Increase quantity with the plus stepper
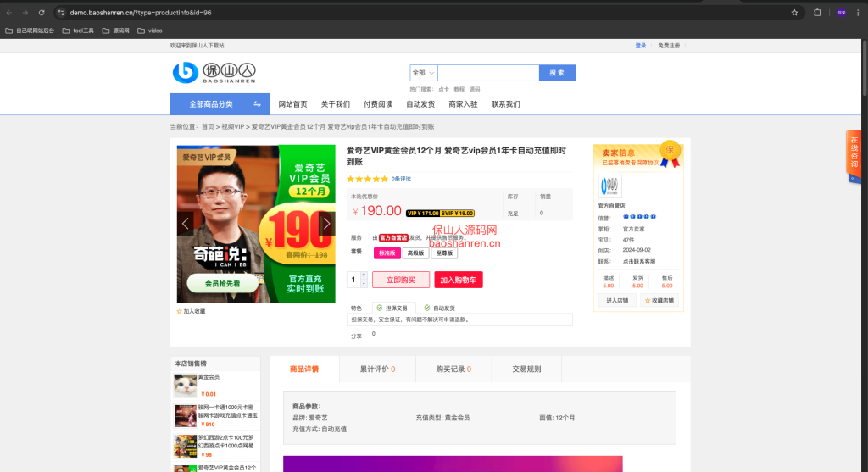Image resolution: width=868 pixels, height=472 pixels. 364,275
